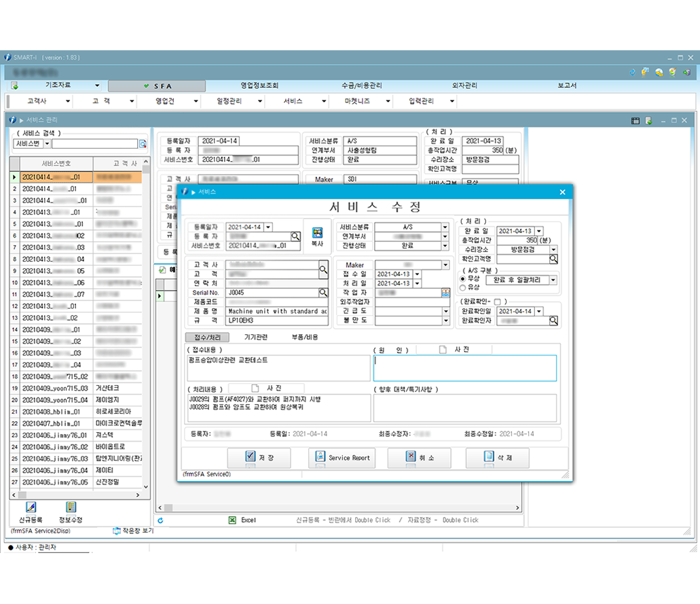Click the 복사 (copy) icon in dialog
This screenshot has width=700, height=604.
[316, 233]
